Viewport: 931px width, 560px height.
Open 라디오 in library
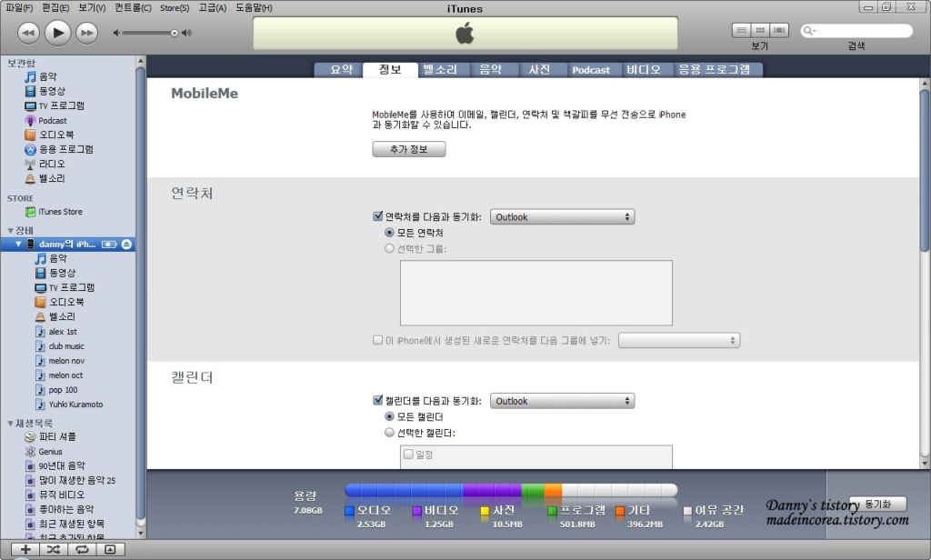pos(45,164)
